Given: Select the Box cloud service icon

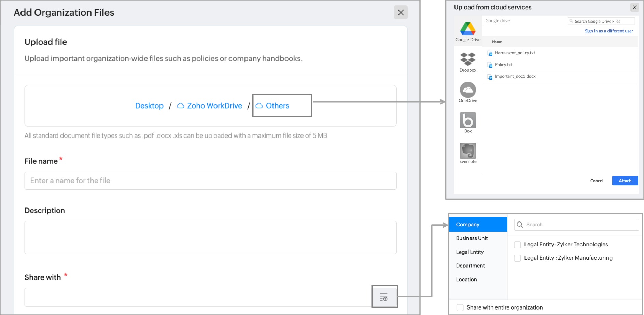Looking at the screenshot, I should coord(468,120).
